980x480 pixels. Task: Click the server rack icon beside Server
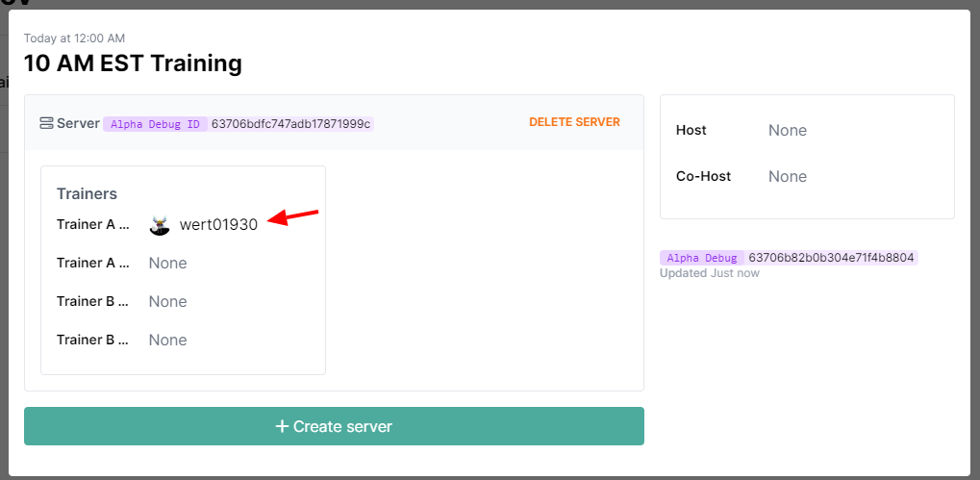tap(46, 123)
